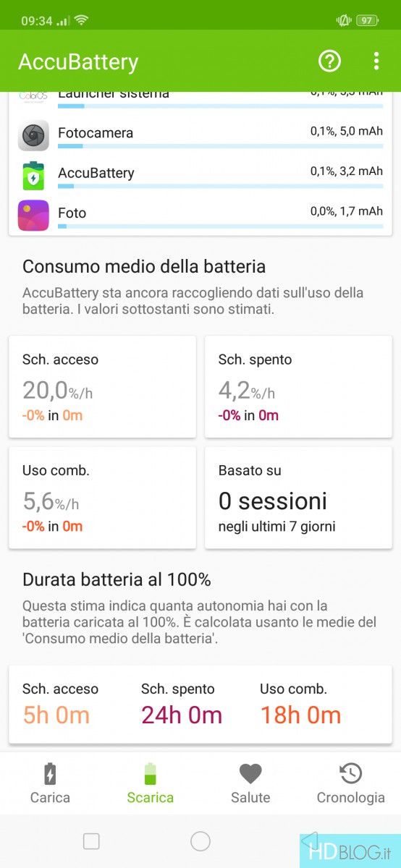Image resolution: width=401 pixels, height=868 pixels.
Task: Open the Cronologia history tab
Action: [350, 783]
